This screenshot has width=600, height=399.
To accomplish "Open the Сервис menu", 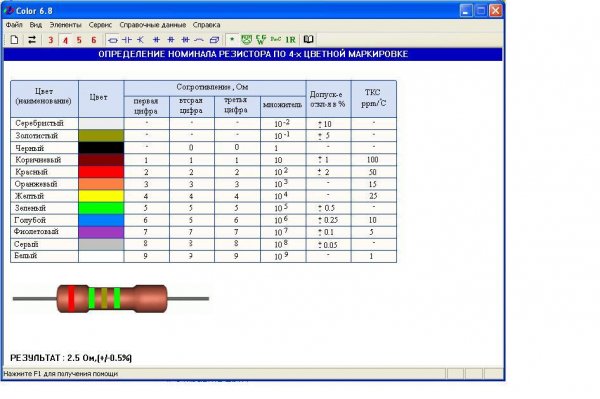I will (100, 25).
